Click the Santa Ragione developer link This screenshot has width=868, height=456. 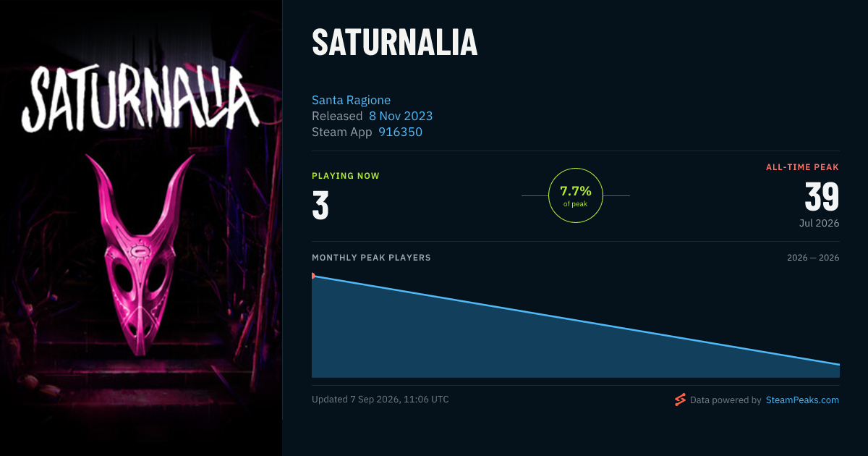tap(351, 100)
